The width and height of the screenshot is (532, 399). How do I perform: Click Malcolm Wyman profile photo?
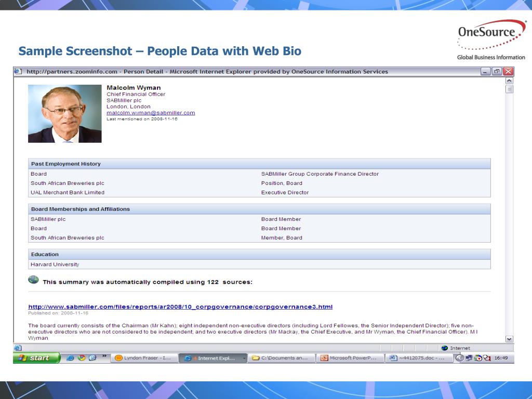65,114
